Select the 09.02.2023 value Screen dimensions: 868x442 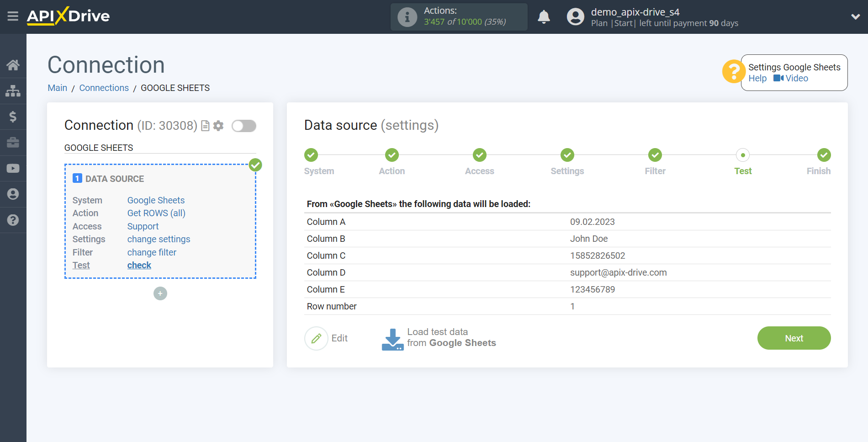tap(592, 222)
